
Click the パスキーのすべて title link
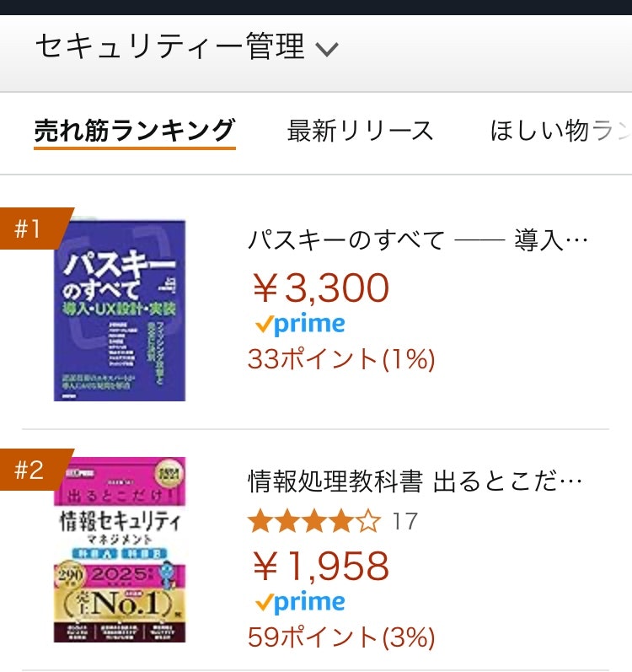point(418,239)
